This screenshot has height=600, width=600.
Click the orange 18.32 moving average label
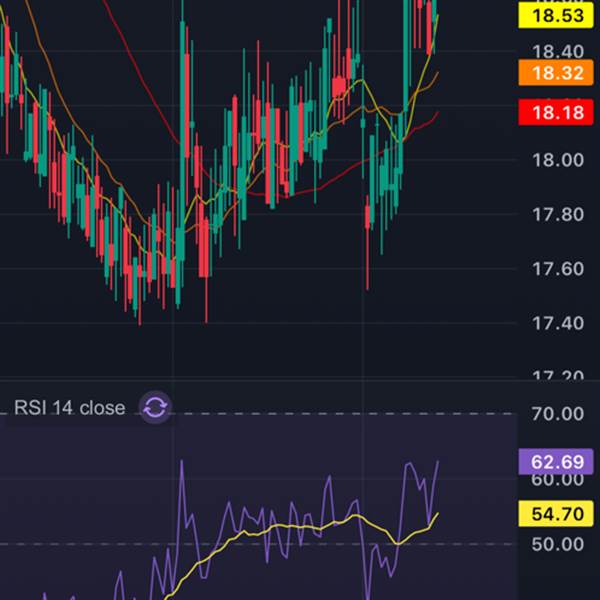pos(556,72)
